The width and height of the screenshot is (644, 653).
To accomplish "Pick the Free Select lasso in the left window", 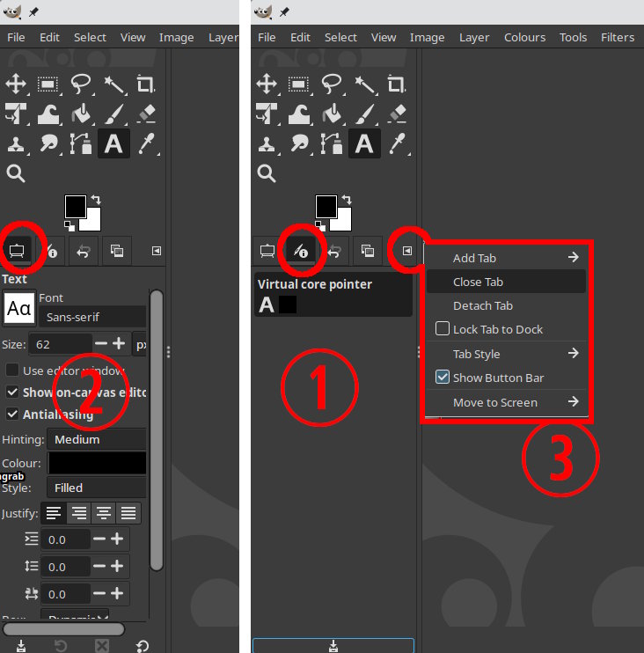I will click(x=81, y=84).
